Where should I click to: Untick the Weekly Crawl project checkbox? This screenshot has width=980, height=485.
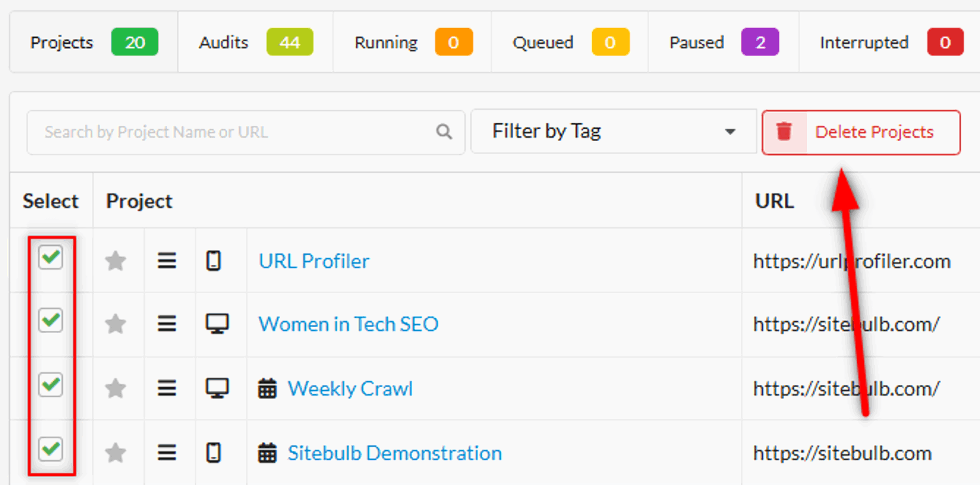50,384
